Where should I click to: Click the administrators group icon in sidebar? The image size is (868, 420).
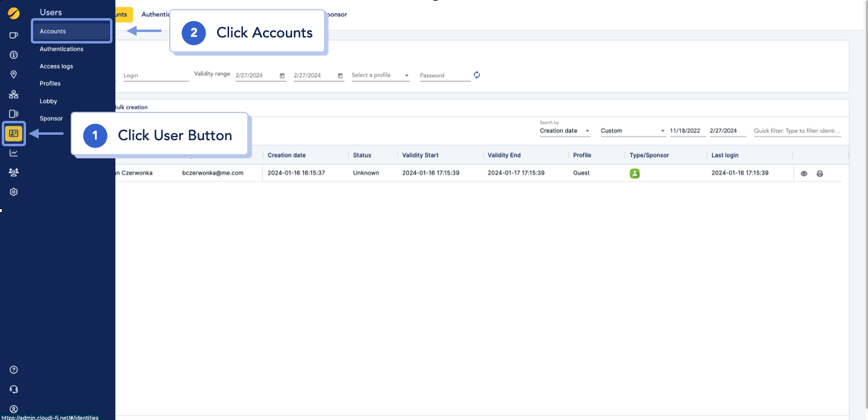(x=13, y=172)
